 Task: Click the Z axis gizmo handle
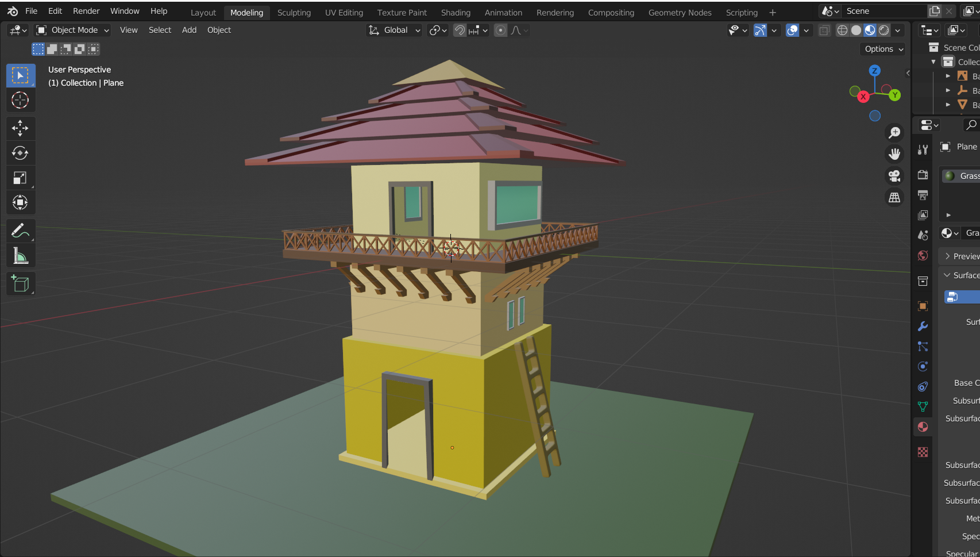coord(875,71)
